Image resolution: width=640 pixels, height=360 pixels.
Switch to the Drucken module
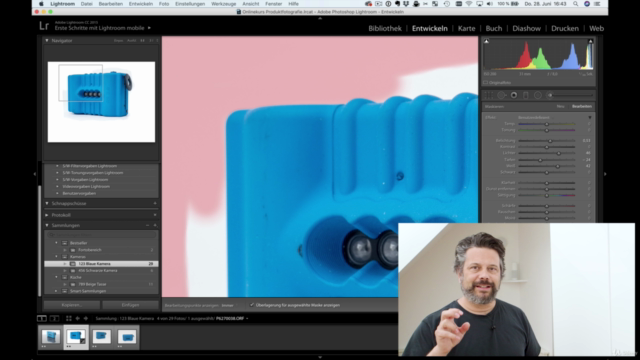pos(565,28)
